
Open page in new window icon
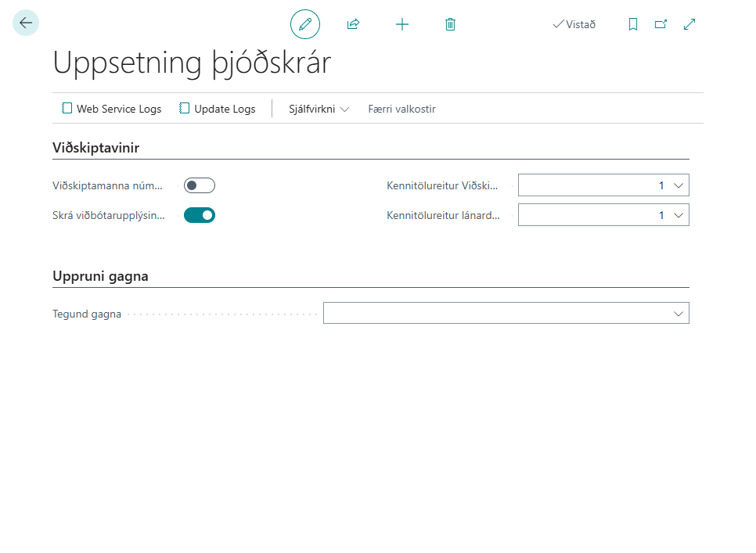tap(661, 24)
